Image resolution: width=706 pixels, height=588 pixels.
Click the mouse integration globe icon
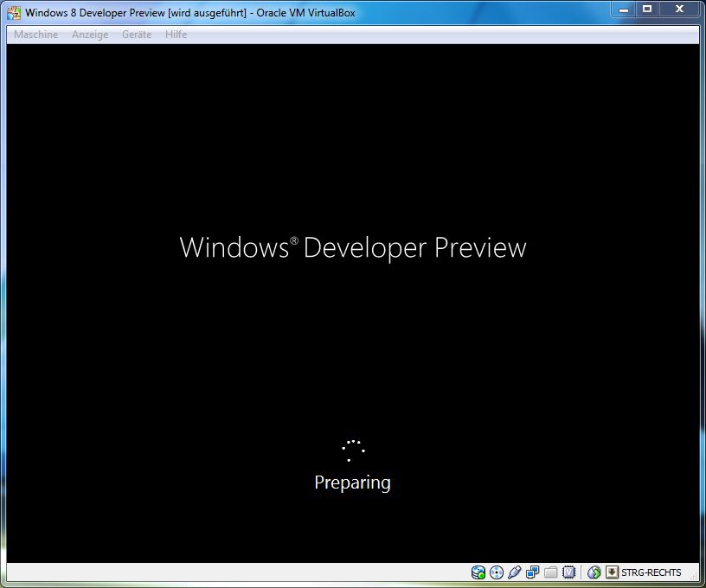click(x=594, y=572)
